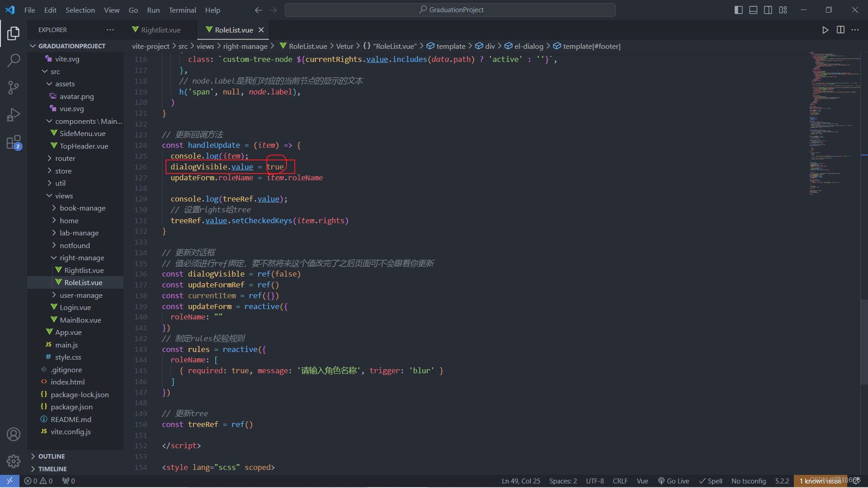Open the Manage gear settings
868x488 pixels.
[x=14, y=461]
